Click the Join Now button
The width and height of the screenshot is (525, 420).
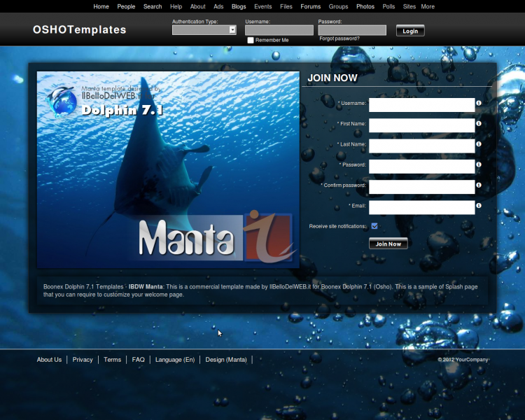[388, 244]
